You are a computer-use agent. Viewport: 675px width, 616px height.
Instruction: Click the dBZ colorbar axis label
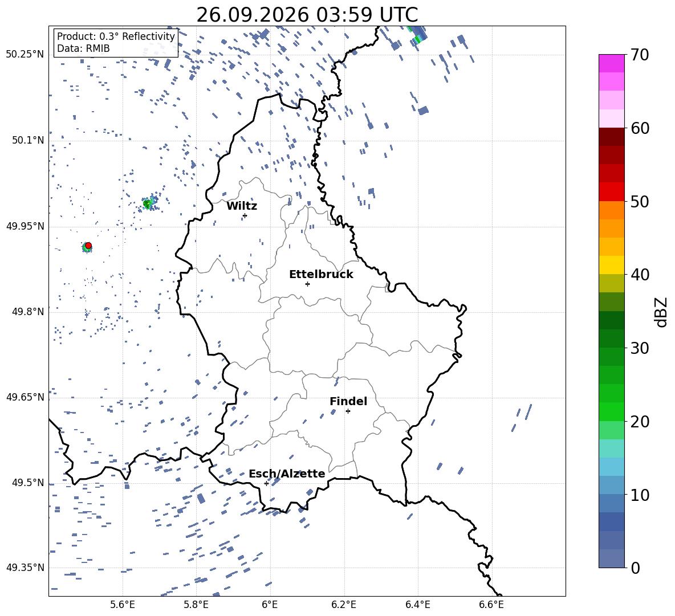[x=662, y=312]
